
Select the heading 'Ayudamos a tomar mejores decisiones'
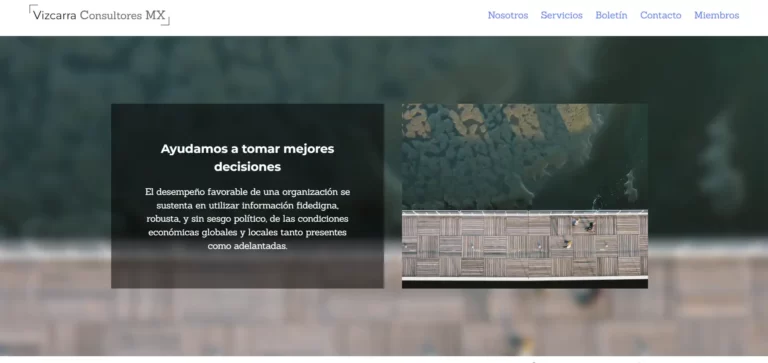(247, 157)
